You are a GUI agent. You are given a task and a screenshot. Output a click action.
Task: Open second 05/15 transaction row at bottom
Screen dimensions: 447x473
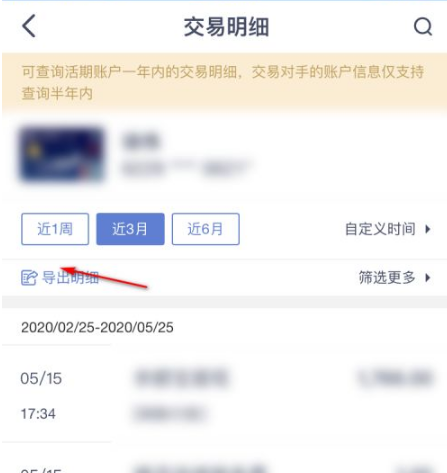224,462
